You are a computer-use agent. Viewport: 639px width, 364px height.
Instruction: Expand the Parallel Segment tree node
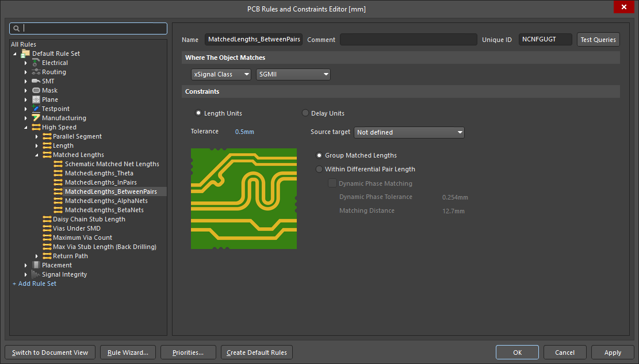tap(37, 136)
